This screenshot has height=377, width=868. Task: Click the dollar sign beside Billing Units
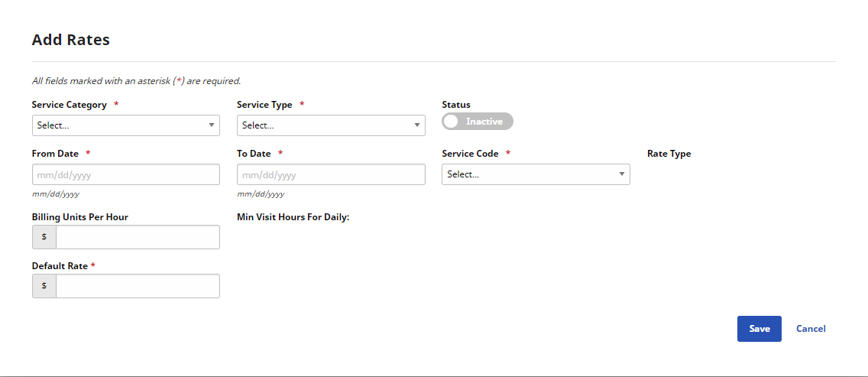44,237
